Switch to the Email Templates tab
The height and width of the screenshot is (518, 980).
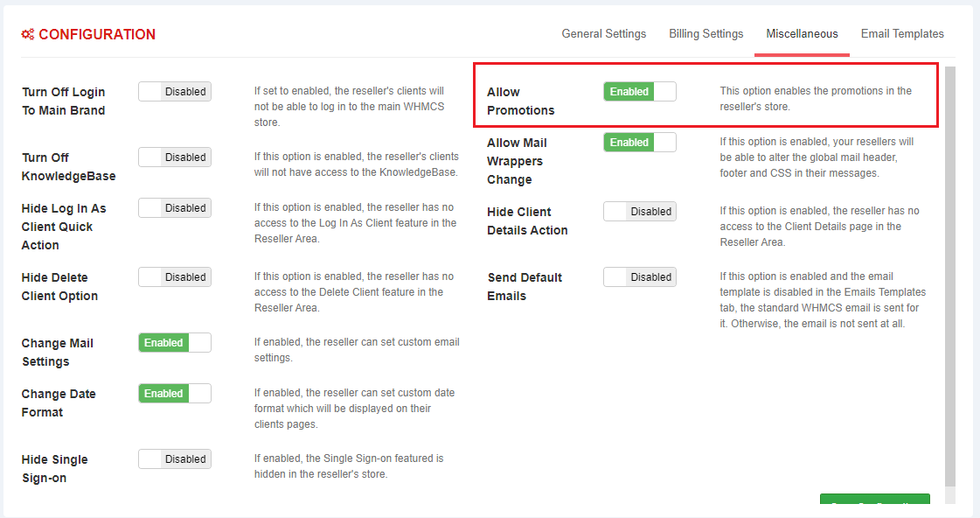click(902, 34)
